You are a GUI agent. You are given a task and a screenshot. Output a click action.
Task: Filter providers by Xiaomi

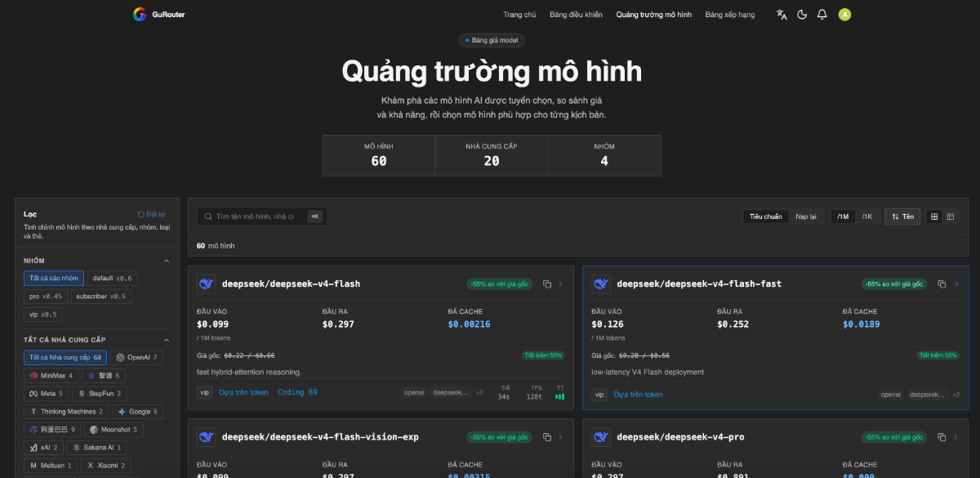(x=106, y=466)
